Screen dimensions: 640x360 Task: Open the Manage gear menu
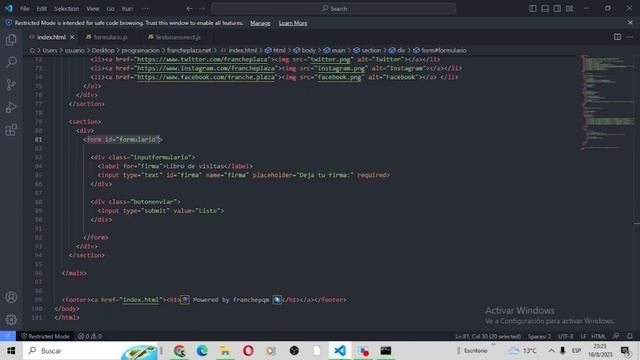11,319
